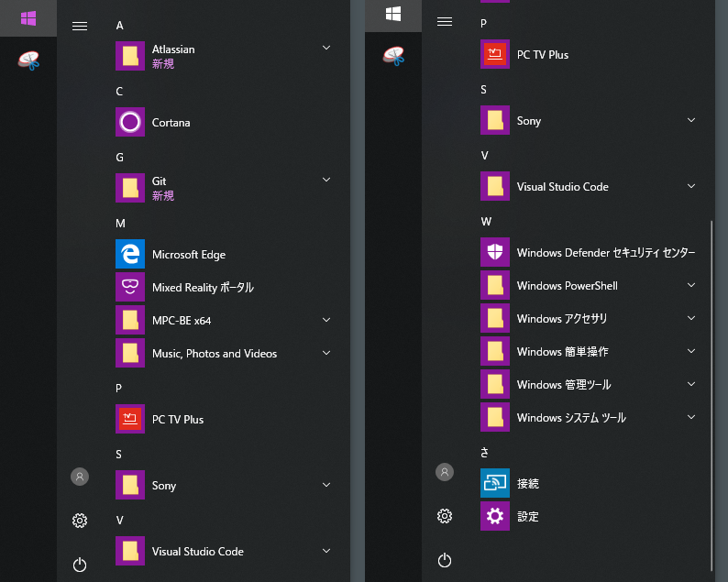This screenshot has height=582, width=728.
Task: Click the Windows 管理ツール folder icon
Action: [495, 384]
